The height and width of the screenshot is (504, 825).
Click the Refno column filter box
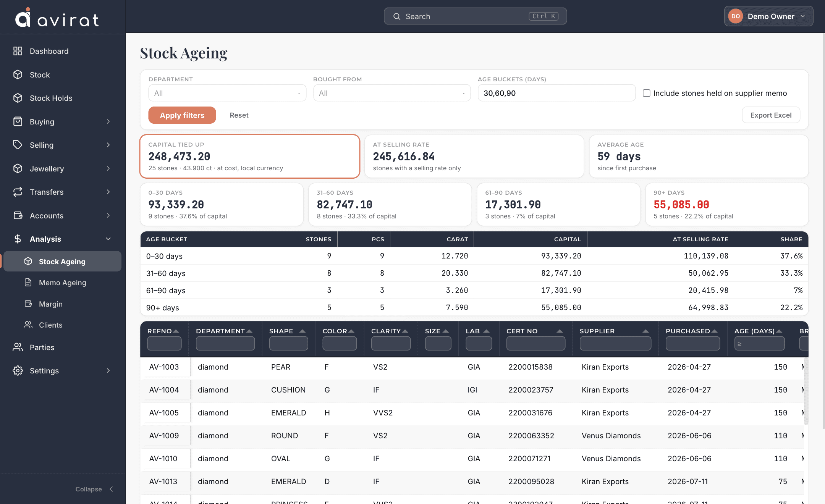[x=164, y=344]
